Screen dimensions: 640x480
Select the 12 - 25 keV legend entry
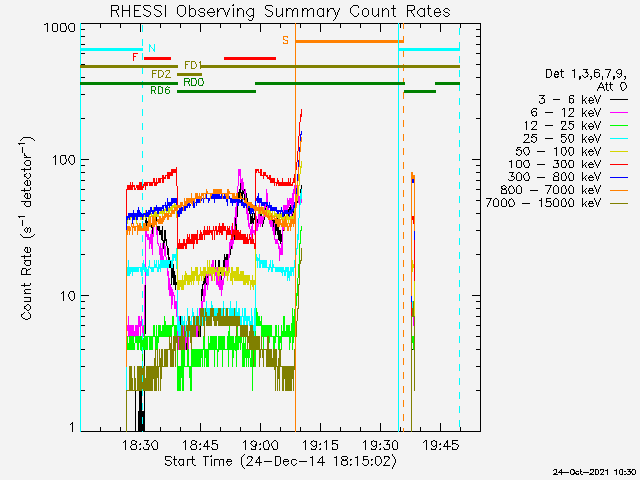point(576,125)
